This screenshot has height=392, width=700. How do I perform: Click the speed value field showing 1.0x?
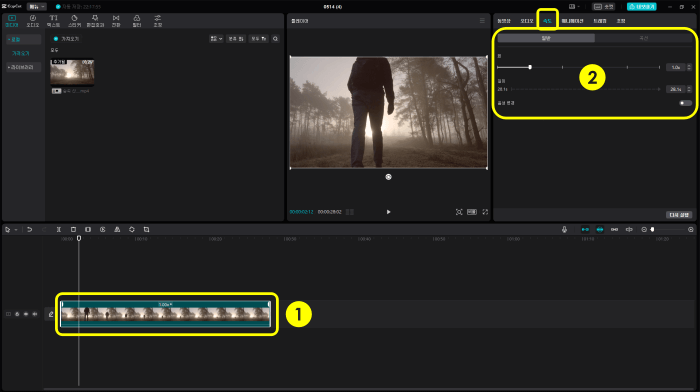click(x=675, y=67)
